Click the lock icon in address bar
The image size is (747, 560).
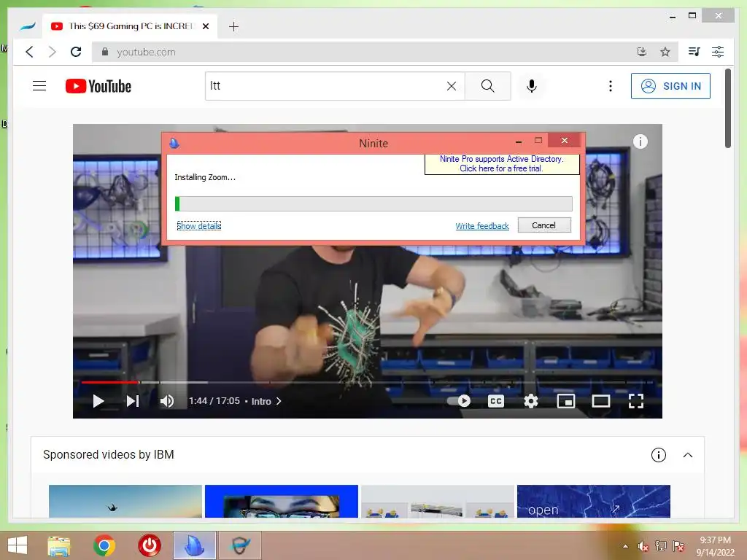click(105, 52)
